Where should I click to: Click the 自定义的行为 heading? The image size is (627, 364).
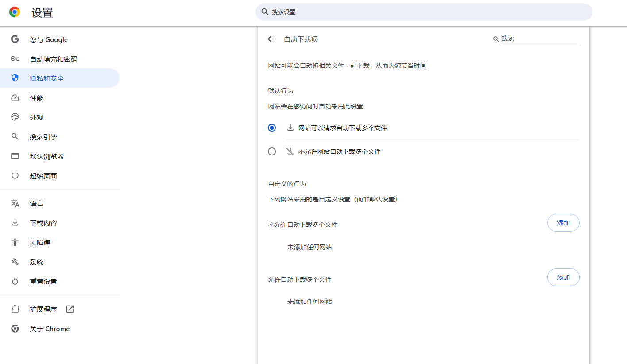point(287,184)
